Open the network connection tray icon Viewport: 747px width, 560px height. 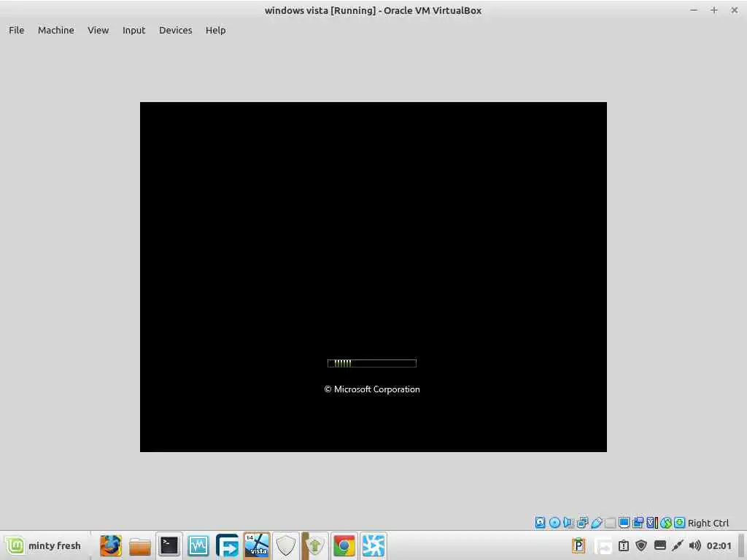click(678, 545)
